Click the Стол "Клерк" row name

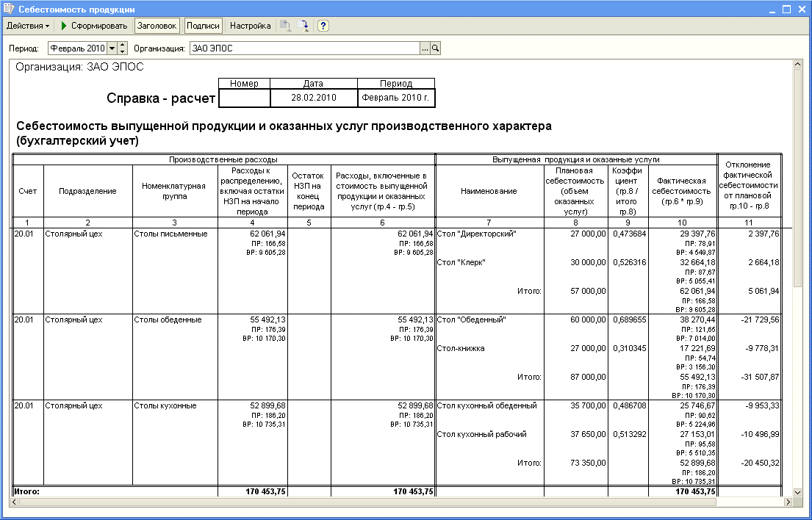click(x=461, y=262)
